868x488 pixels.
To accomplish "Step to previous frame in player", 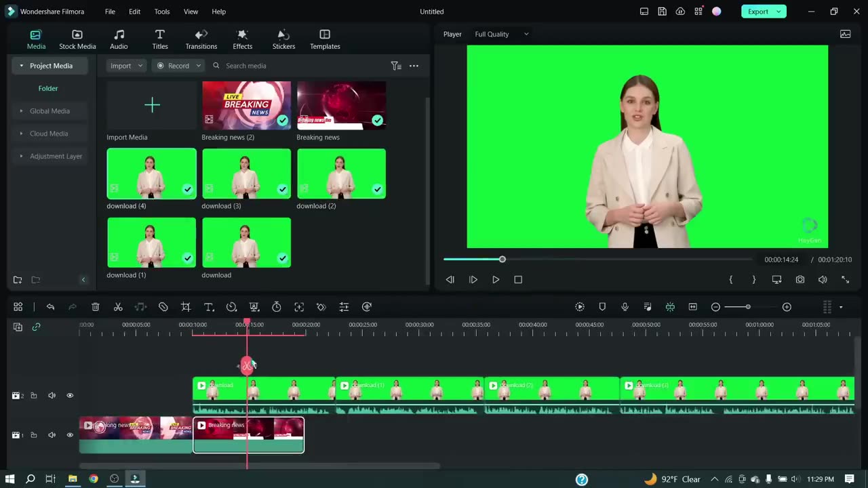I will pos(450,279).
